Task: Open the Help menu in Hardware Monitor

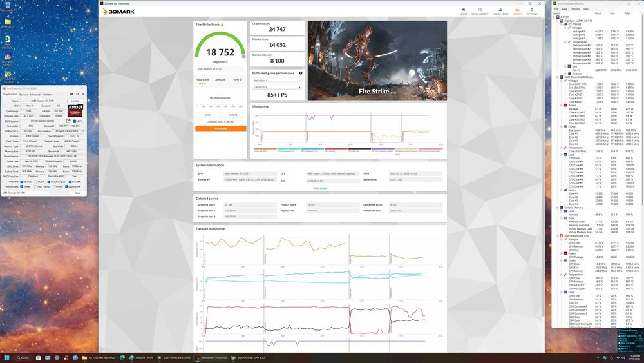Action: tap(585, 8)
